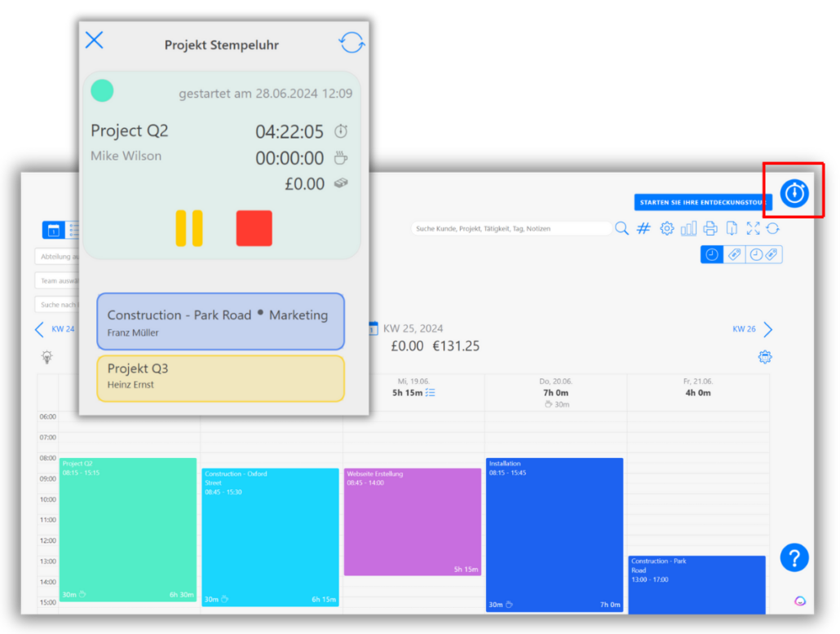Open the bar chart statistics icon
The width and height of the screenshot is (840, 634).
click(x=688, y=229)
